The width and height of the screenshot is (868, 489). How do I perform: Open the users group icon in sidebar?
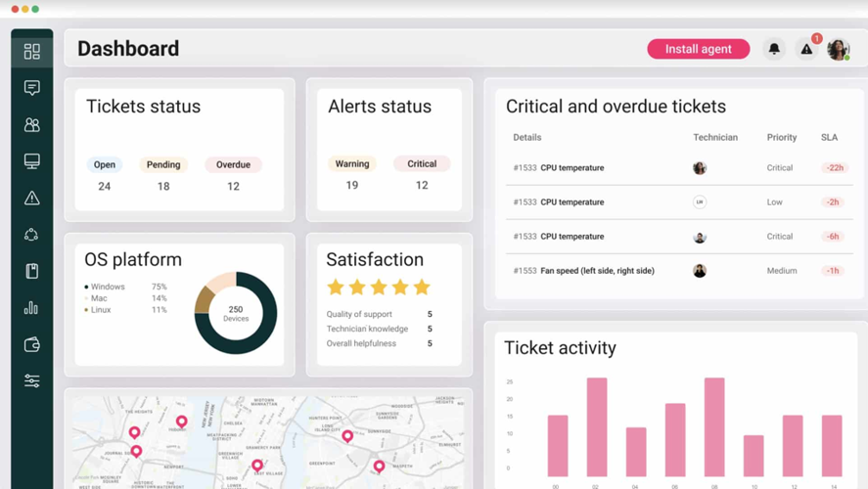coord(31,125)
